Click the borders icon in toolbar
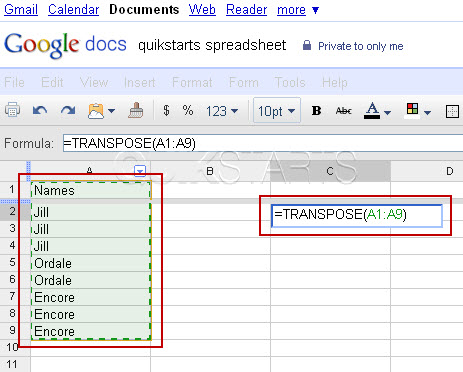This screenshot has width=463, height=372. (x=452, y=111)
